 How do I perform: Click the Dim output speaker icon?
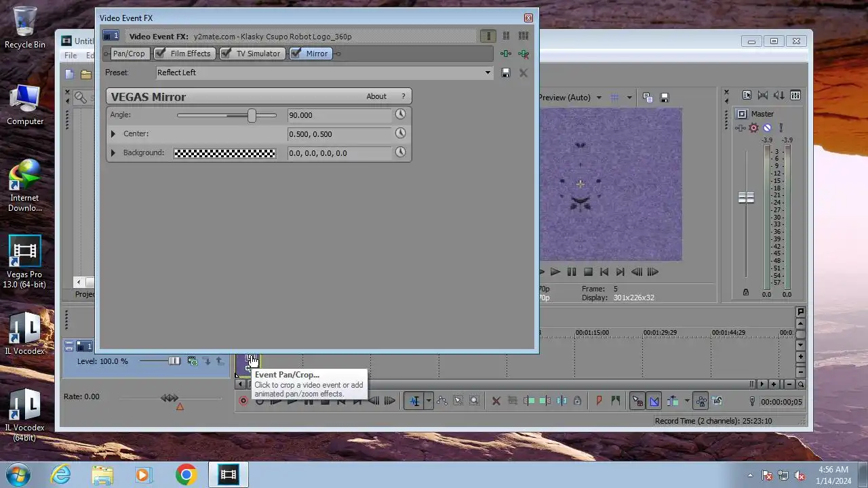click(778, 96)
